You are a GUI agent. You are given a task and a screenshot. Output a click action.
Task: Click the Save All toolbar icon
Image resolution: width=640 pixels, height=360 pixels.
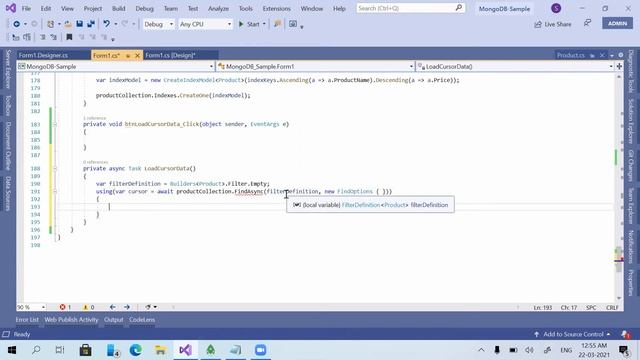[x=91, y=24]
